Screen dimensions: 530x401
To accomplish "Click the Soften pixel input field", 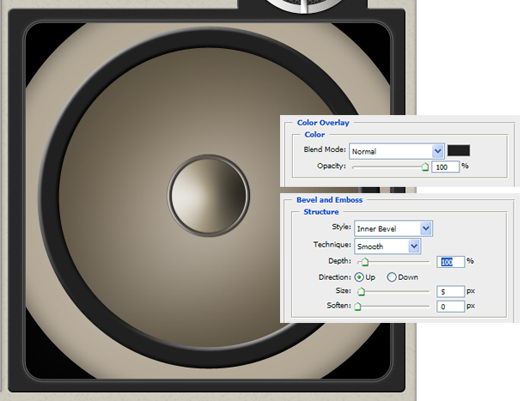I will (x=451, y=306).
